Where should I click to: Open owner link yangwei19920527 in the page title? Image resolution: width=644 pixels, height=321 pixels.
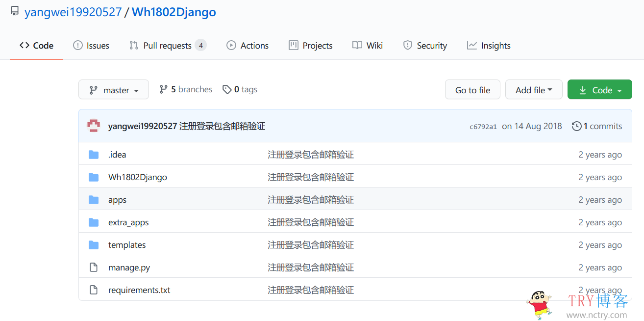click(73, 12)
